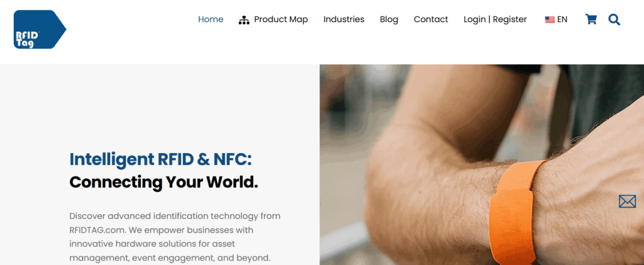Go to the Home menu item
Image resolution: width=644 pixels, height=265 pixels.
tap(211, 20)
